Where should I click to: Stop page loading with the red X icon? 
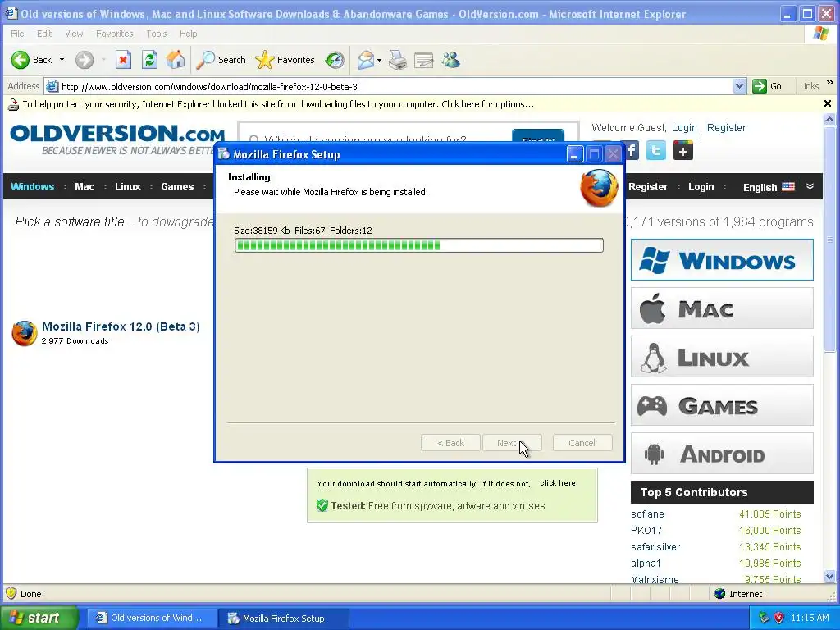tap(123, 60)
